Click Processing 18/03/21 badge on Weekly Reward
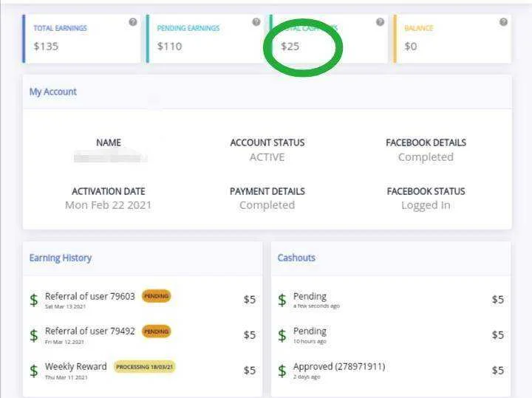532x398 pixels. click(145, 367)
